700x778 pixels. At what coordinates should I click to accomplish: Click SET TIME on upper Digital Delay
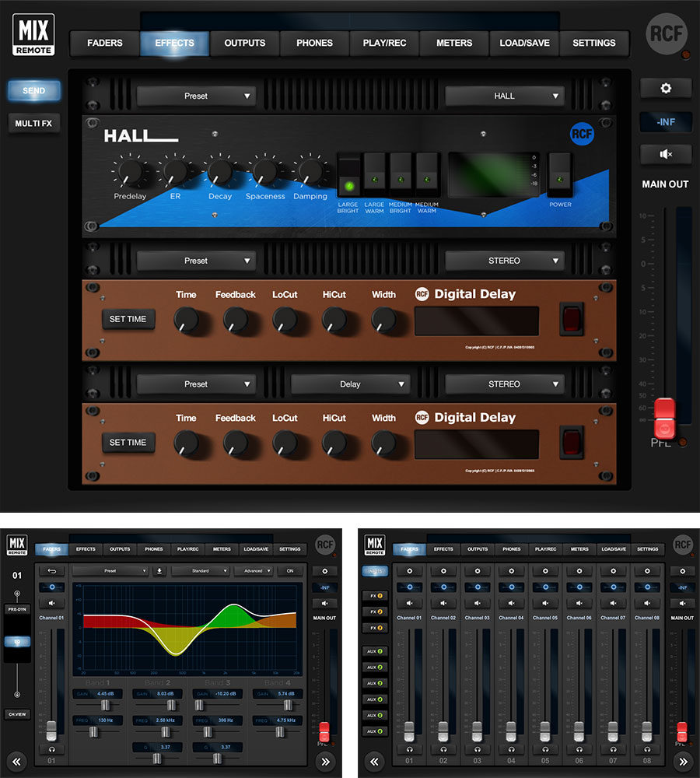[x=128, y=319]
